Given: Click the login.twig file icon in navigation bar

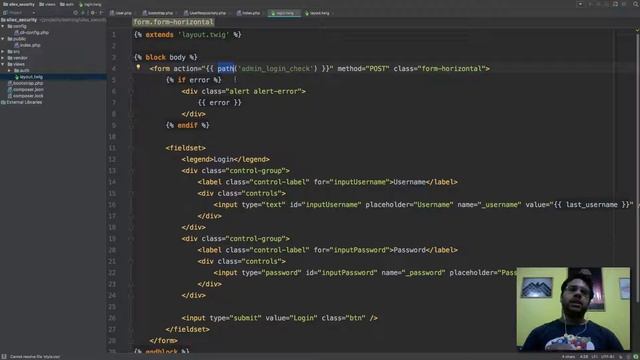Looking at the screenshot, I should 81,4.
